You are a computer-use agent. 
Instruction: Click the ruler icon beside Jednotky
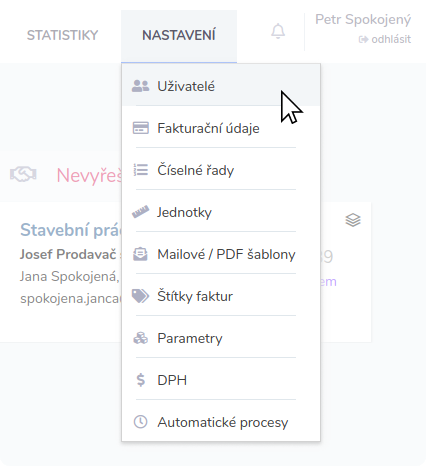140,212
